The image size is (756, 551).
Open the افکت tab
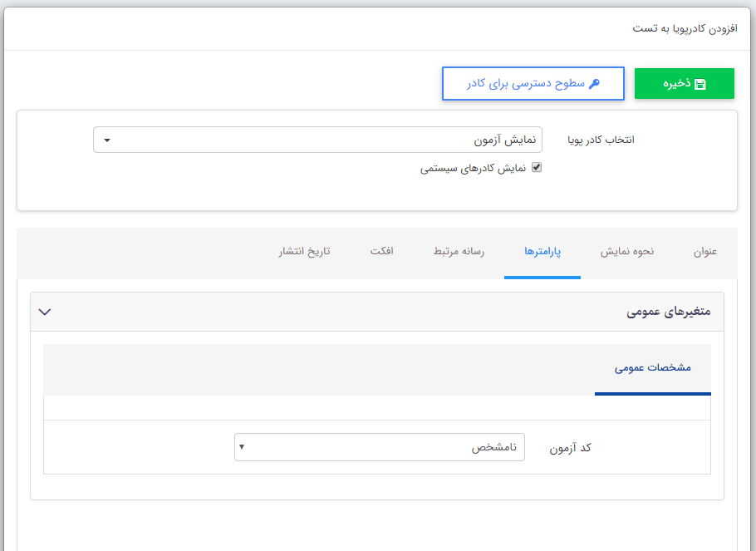point(382,253)
